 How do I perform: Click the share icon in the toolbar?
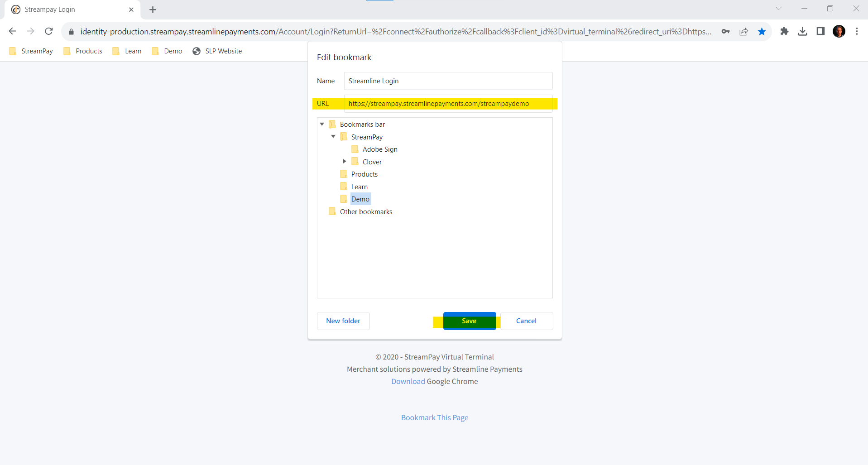pos(743,31)
